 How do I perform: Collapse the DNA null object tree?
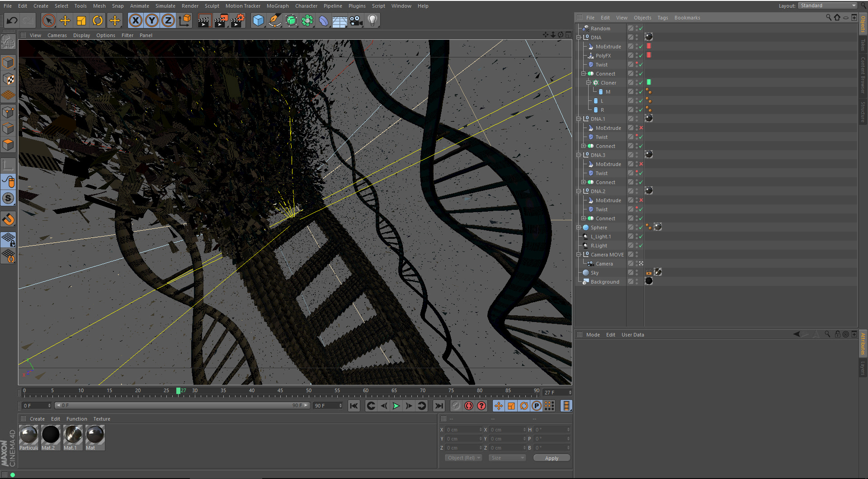(579, 38)
